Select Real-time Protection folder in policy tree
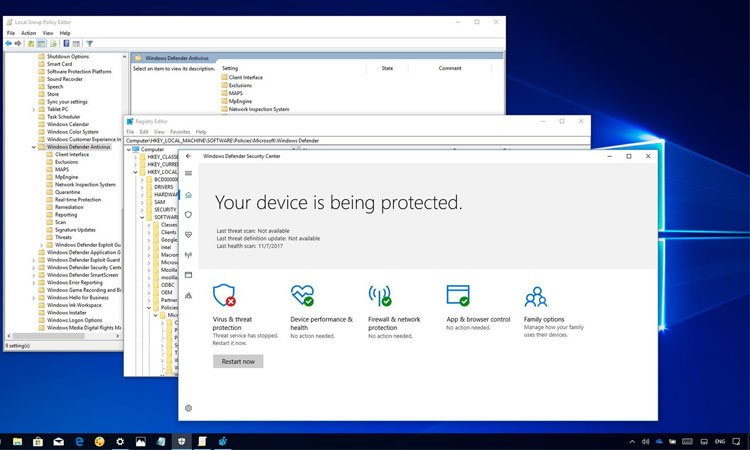The height and width of the screenshot is (450, 750). coord(78,199)
